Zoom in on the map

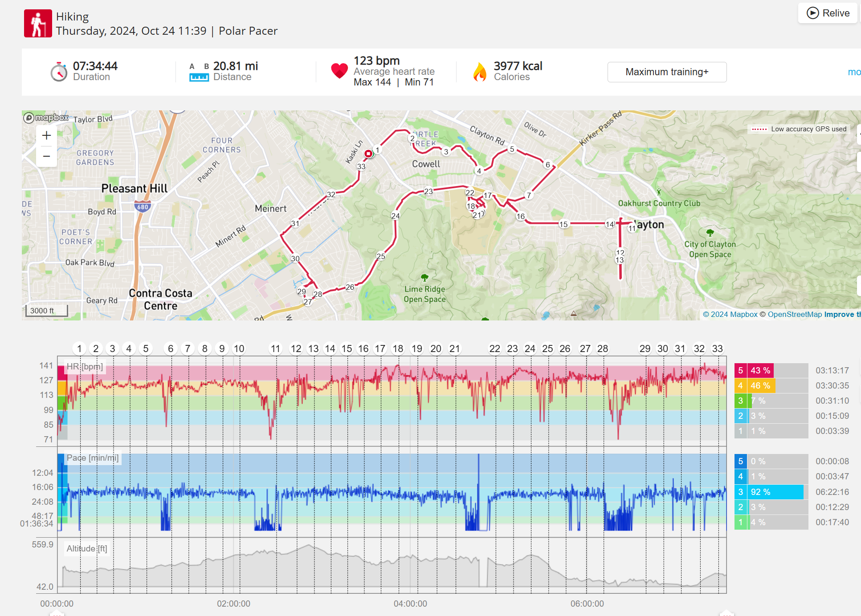click(x=46, y=136)
